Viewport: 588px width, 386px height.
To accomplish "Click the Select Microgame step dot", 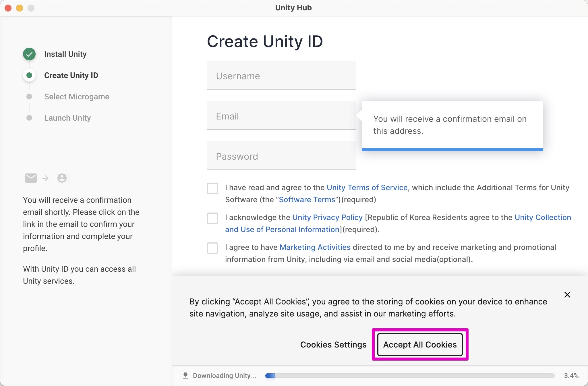I will pyautogui.click(x=29, y=96).
